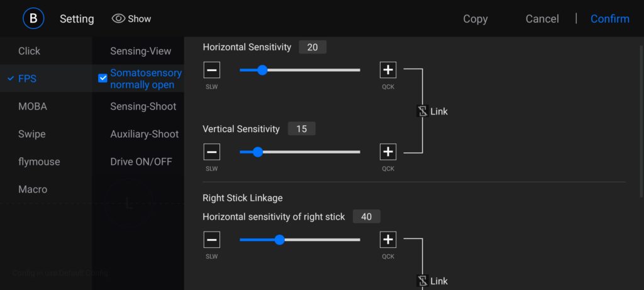Cancel the changes
Image resolution: width=644 pixels, height=290 pixels.
pos(542,19)
